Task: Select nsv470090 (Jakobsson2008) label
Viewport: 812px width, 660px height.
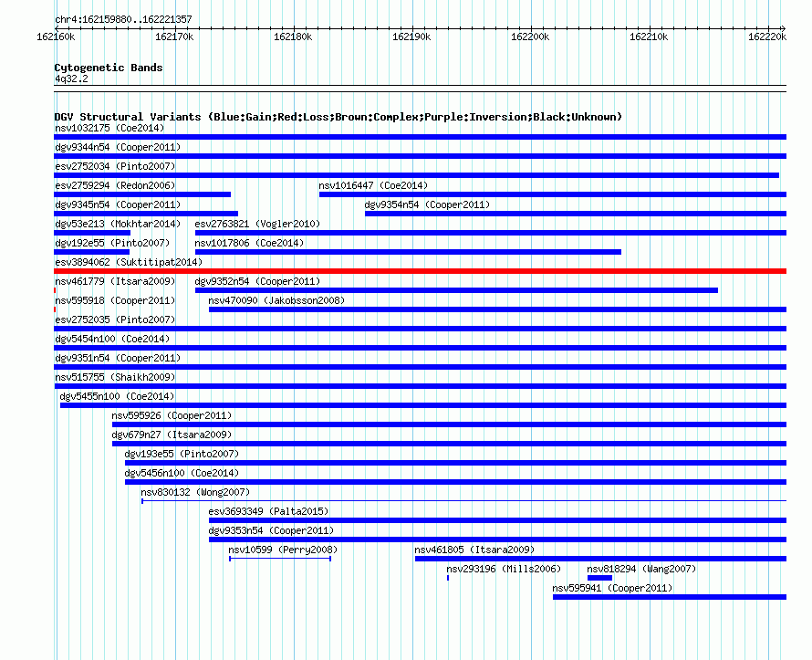Action: click(276, 300)
